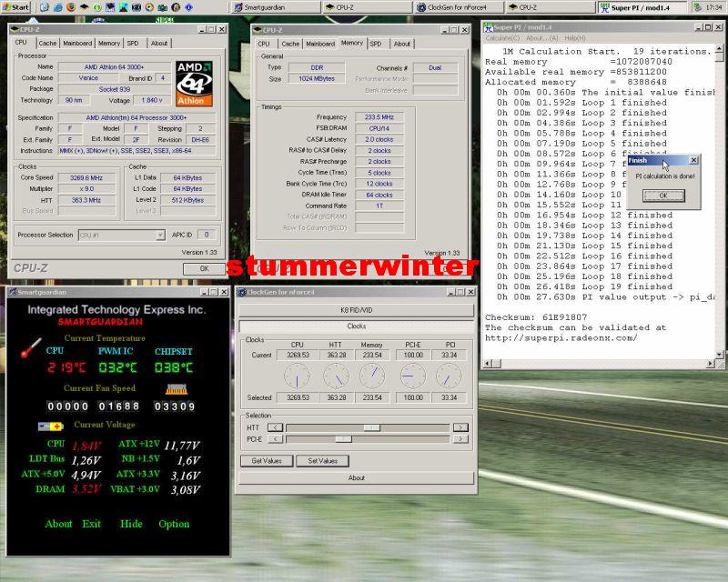728x582 pixels.
Task: Select the Core Speed value 3269.6 MHz
Action: pos(86,177)
